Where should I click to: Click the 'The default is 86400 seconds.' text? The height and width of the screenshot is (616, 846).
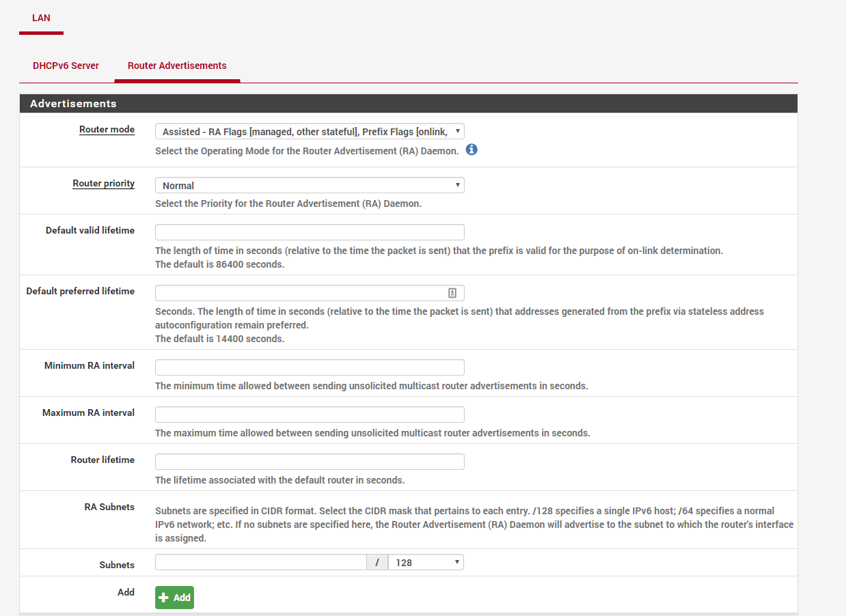pos(220,264)
